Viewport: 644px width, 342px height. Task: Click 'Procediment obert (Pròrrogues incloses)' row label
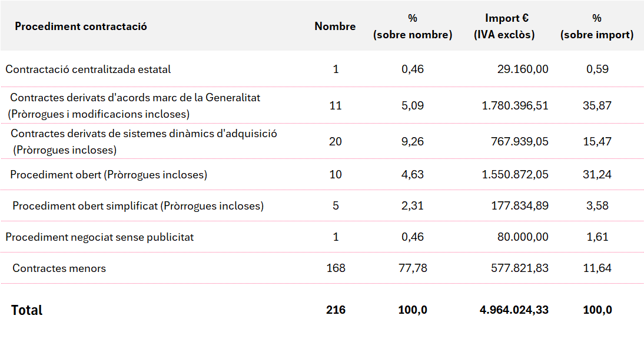point(109,175)
